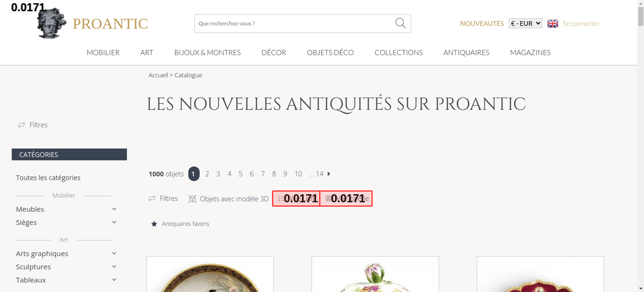Open the MOBILIER menu
The height and width of the screenshot is (292, 644).
point(103,52)
